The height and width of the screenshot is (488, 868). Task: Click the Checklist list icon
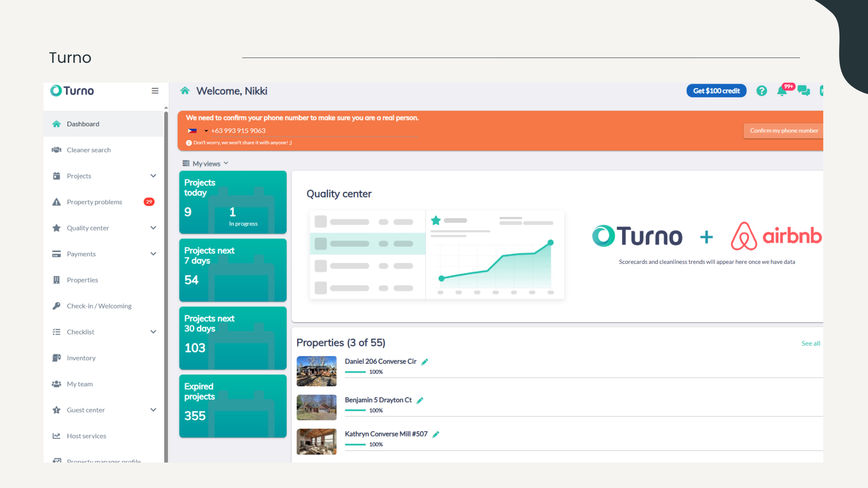57,332
